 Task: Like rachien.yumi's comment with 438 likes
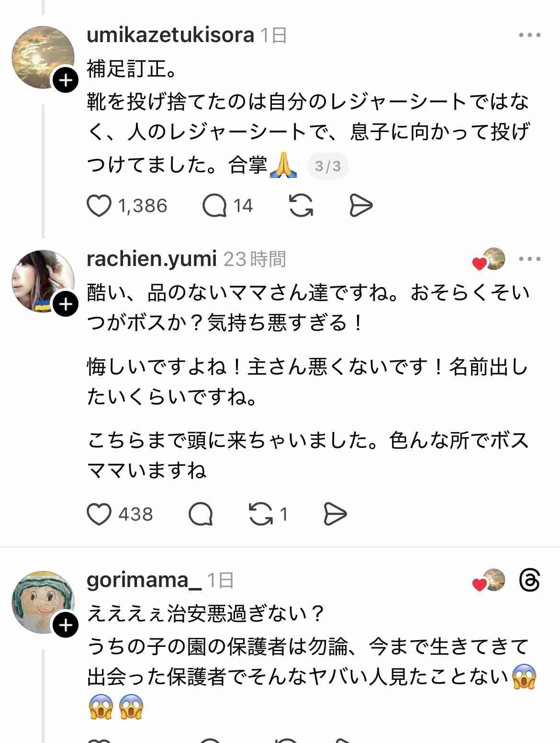[x=99, y=514]
